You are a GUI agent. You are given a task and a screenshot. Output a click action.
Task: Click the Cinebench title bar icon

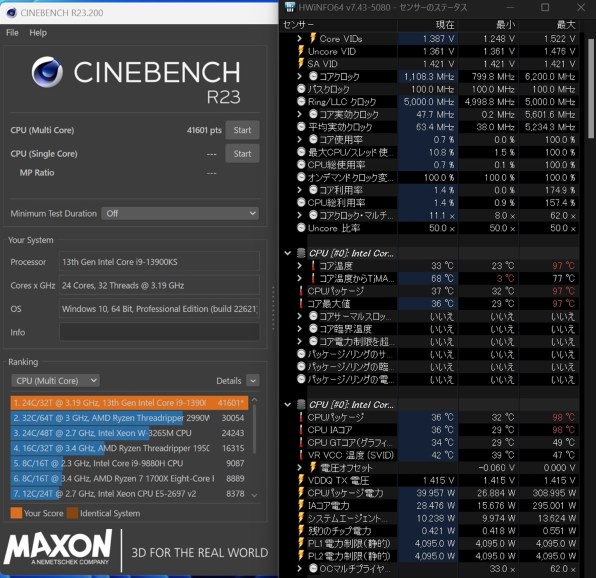[x=12, y=13]
